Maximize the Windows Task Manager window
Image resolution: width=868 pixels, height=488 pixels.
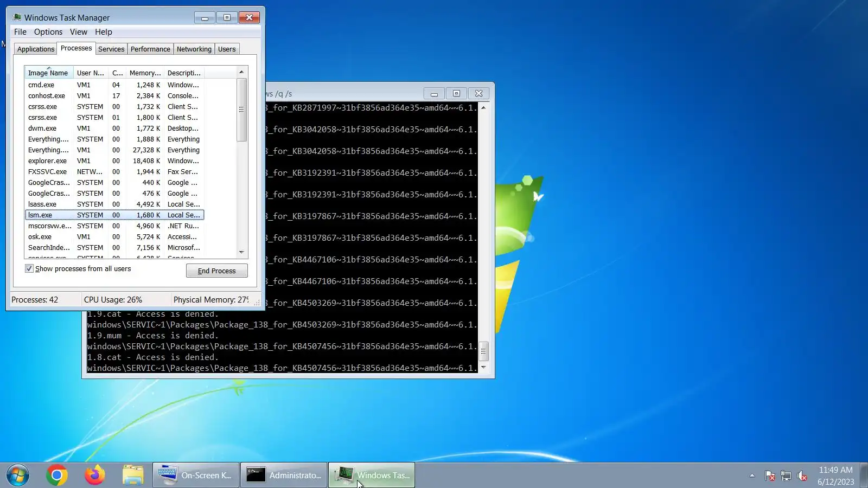click(227, 17)
